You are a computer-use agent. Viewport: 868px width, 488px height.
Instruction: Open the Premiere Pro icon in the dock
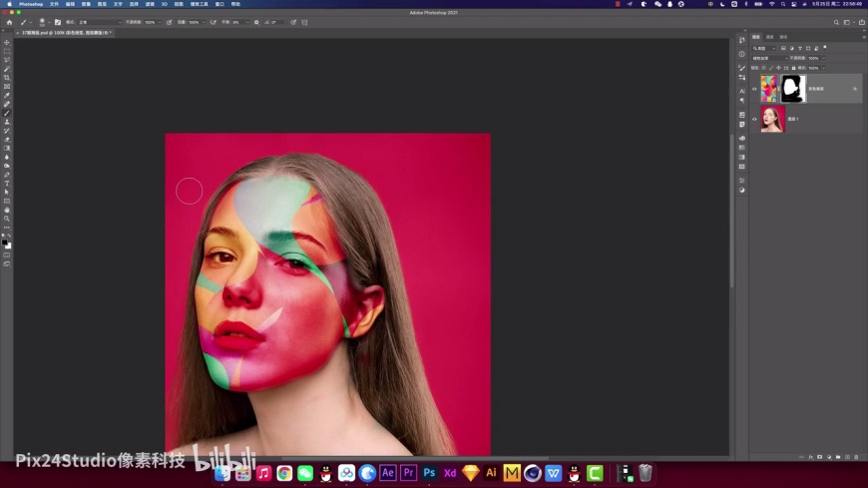[x=408, y=473]
